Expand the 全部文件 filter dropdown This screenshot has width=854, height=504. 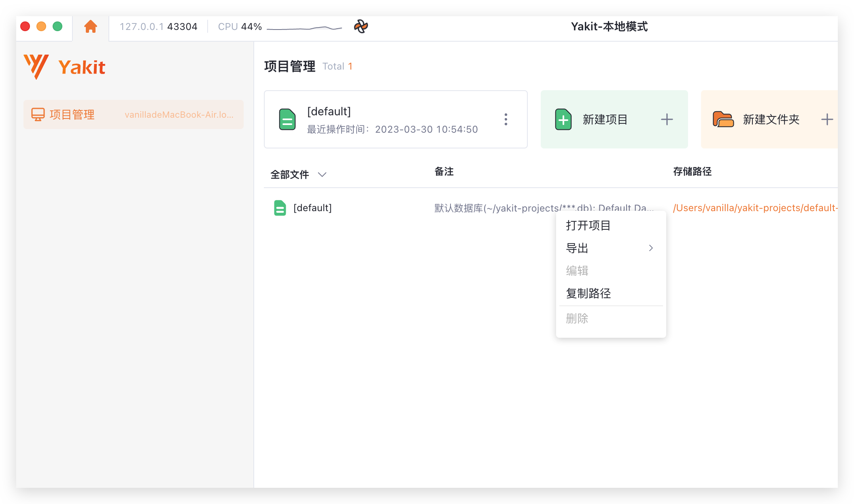click(x=322, y=175)
